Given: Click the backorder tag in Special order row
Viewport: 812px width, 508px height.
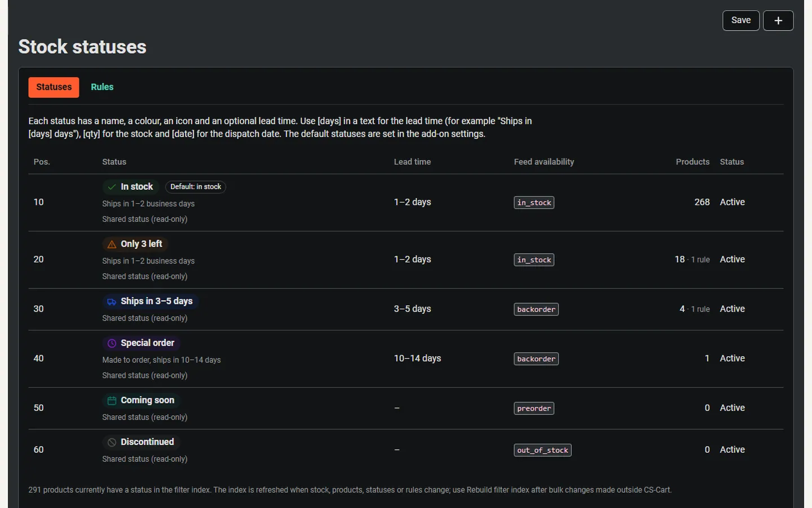Looking at the screenshot, I should click(x=536, y=359).
